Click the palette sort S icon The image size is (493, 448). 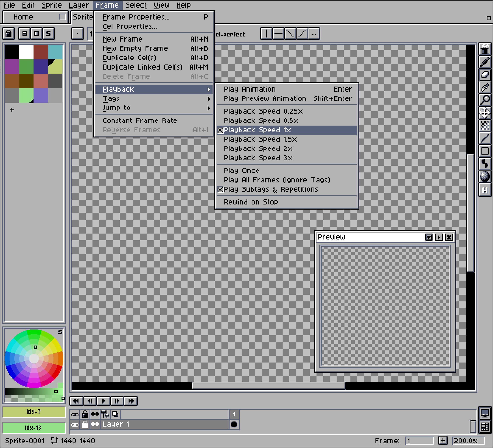(48, 34)
